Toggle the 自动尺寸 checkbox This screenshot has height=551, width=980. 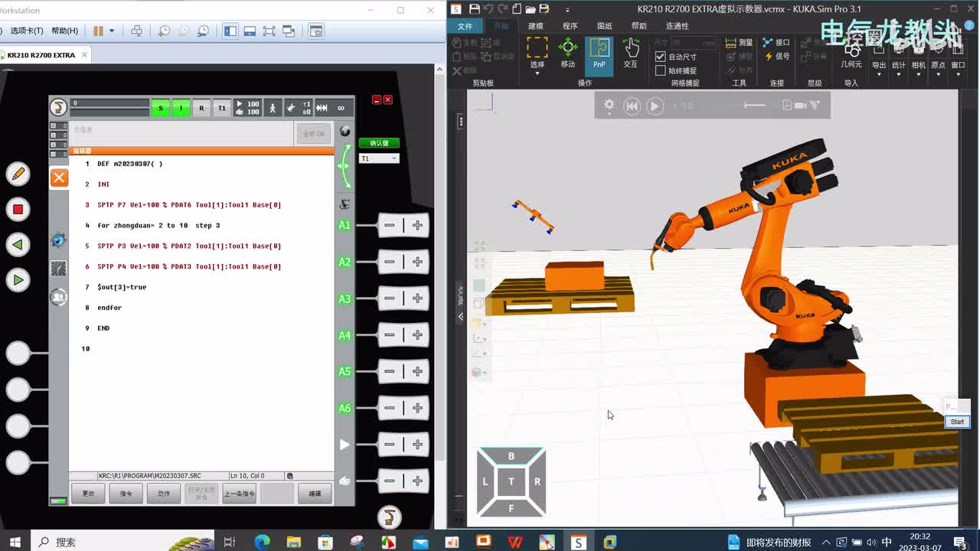661,57
